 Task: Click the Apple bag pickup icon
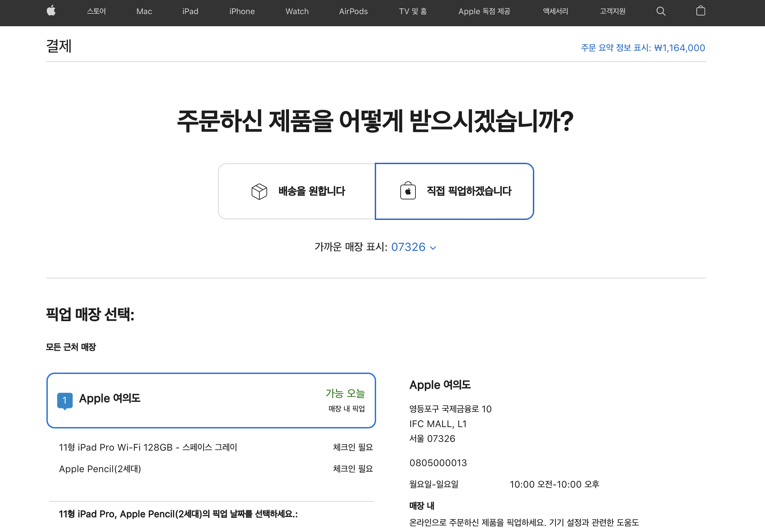(408, 191)
